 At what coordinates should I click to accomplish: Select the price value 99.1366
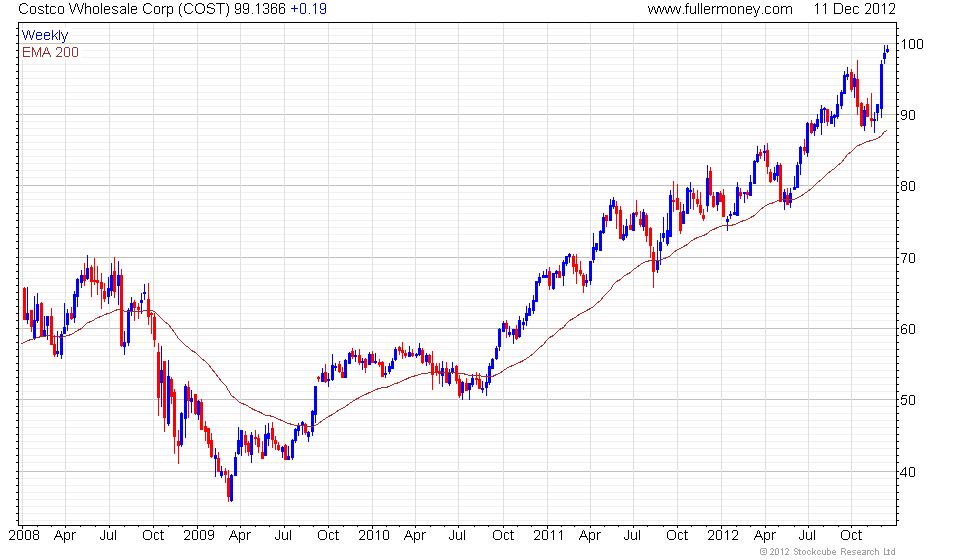point(260,9)
